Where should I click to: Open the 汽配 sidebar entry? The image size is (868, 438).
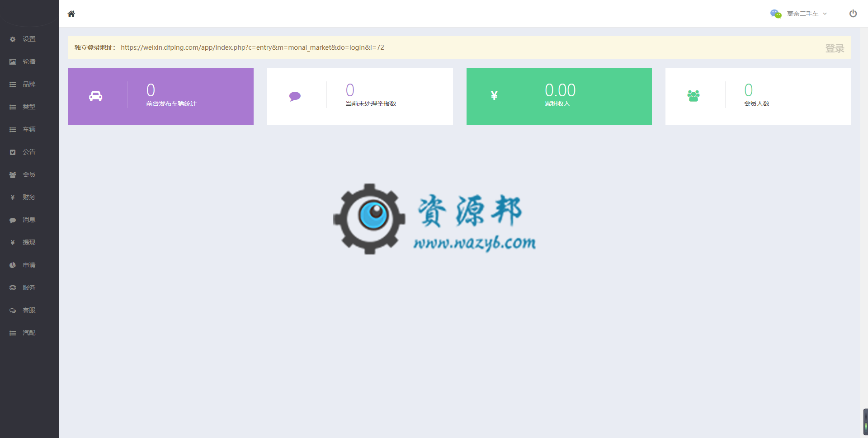pos(29,333)
